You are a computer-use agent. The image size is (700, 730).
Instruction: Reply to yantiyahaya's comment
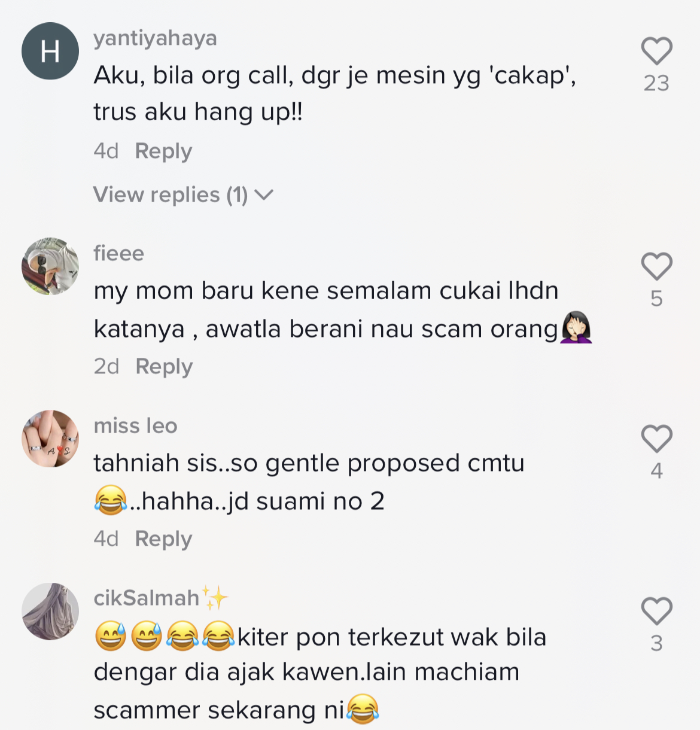pyautogui.click(x=163, y=151)
